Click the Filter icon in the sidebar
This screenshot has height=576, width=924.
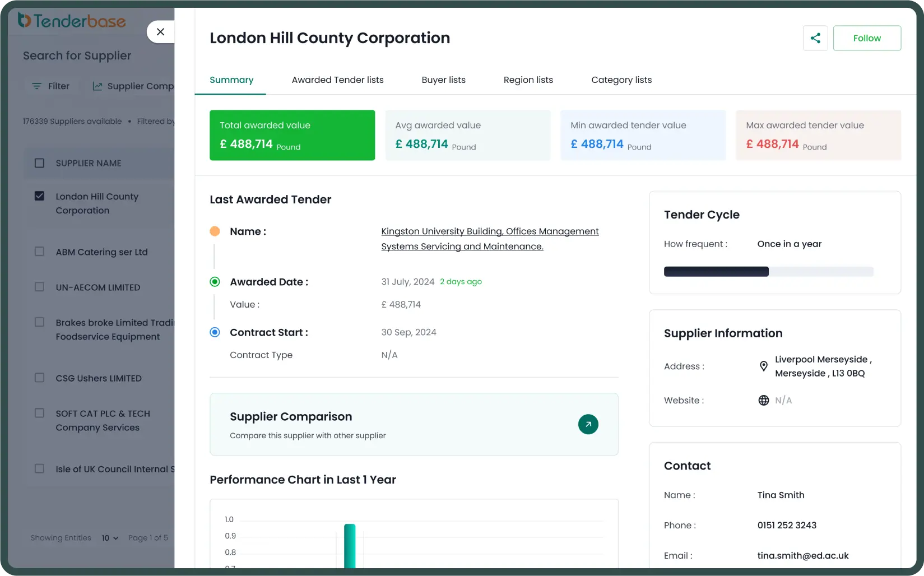coord(36,86)
